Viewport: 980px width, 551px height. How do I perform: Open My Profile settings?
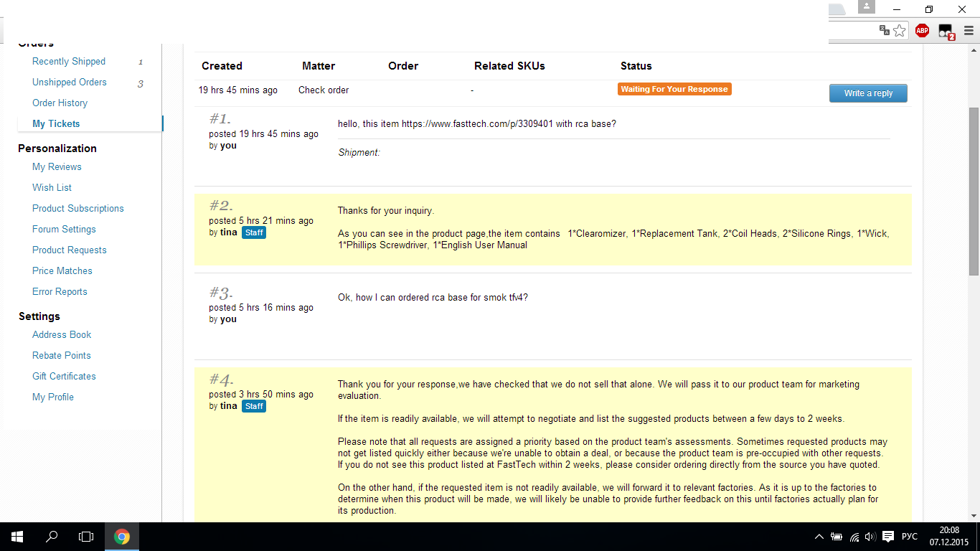tap(53, 397)
